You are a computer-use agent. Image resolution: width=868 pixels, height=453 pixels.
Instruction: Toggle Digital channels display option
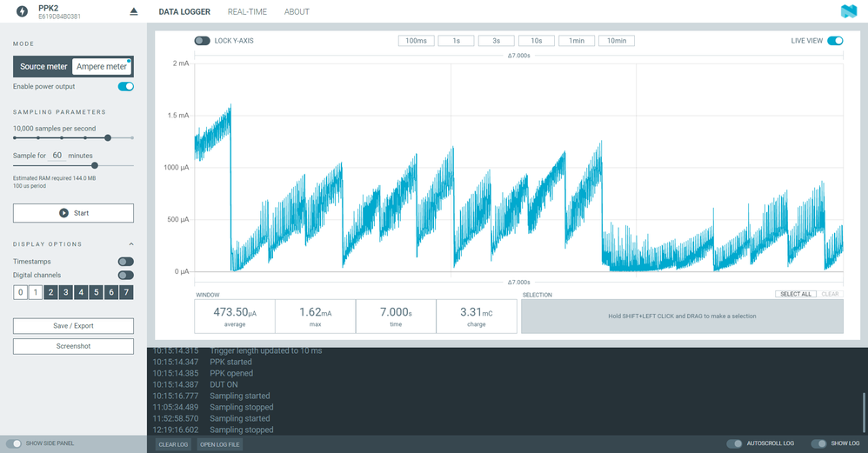pyautogui.click(x=125, y=275)
